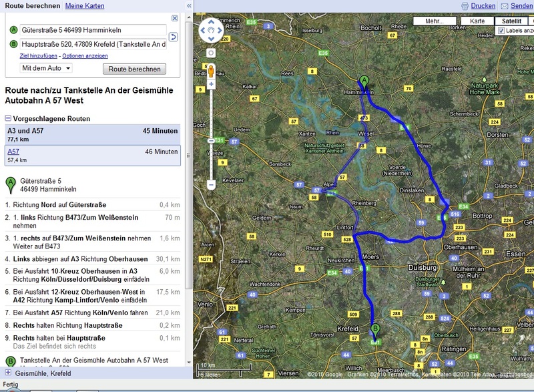
Task: Zoom in with the plus button
Action: [211, 84]
